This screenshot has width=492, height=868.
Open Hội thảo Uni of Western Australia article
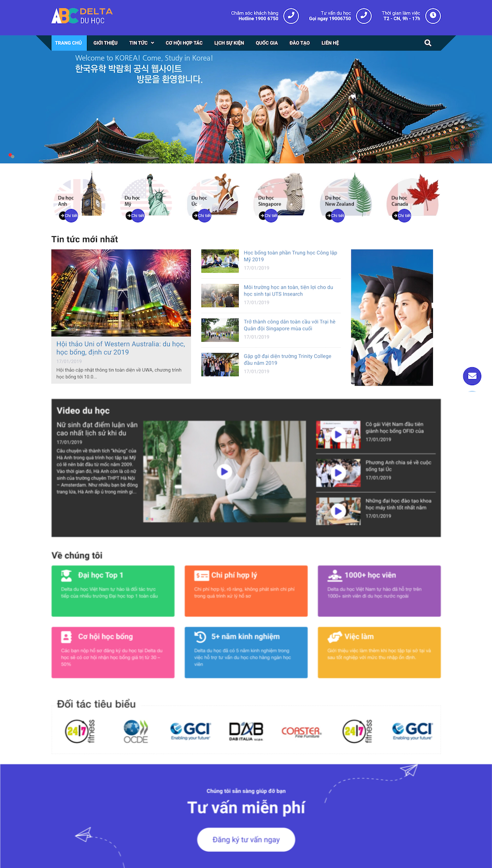click(x=121, y=348)
